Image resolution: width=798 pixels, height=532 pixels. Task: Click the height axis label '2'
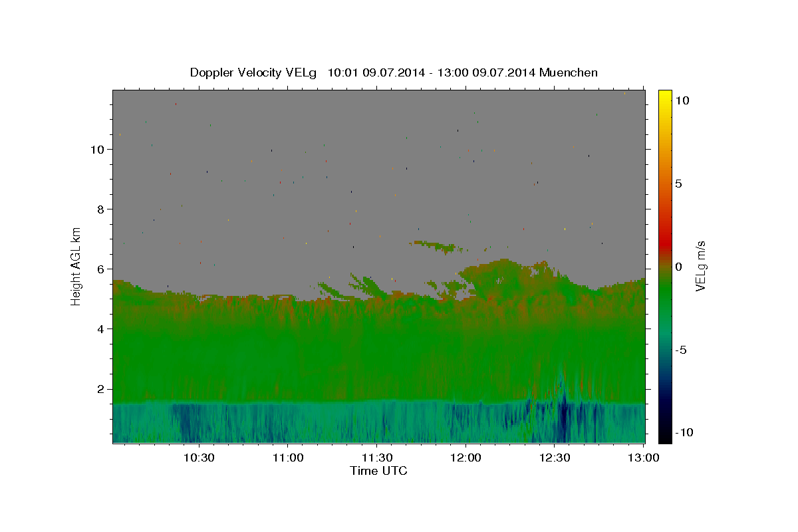point(100,389)
